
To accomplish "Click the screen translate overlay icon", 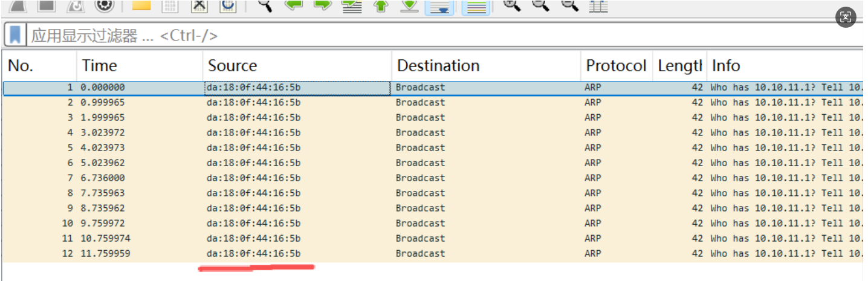I will tap(846, 17).
